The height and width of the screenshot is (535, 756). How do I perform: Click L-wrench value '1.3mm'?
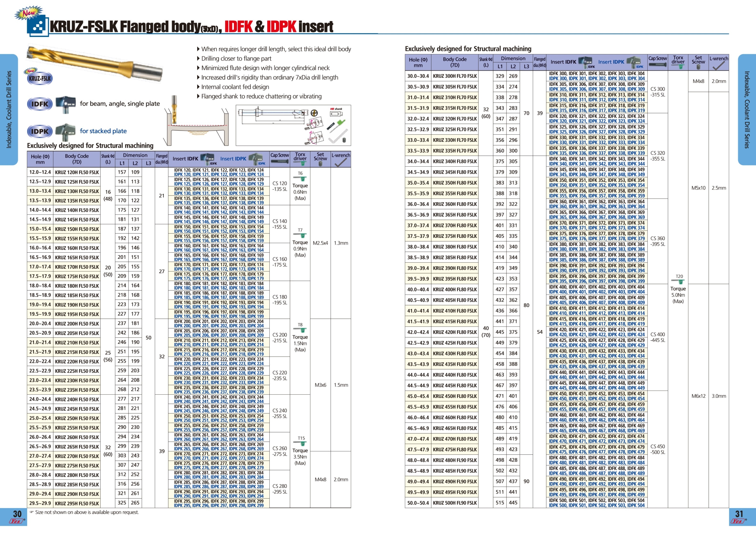(341, 243)
